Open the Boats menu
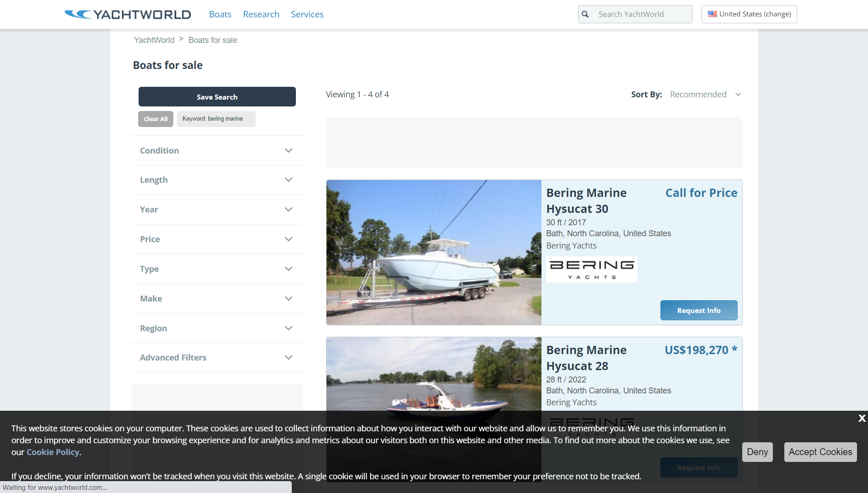Image resolution: width=868 pixels, height=493 pixels. (220, 14)
